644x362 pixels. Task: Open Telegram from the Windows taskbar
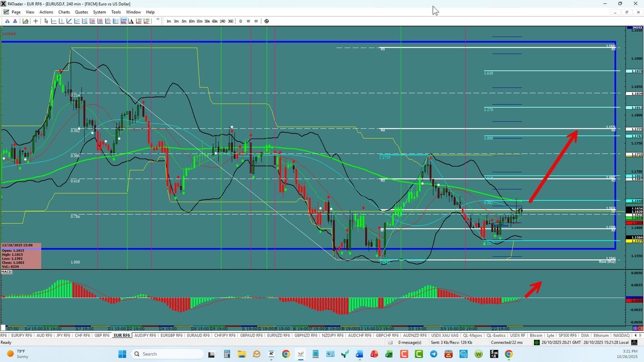(434, 354)
